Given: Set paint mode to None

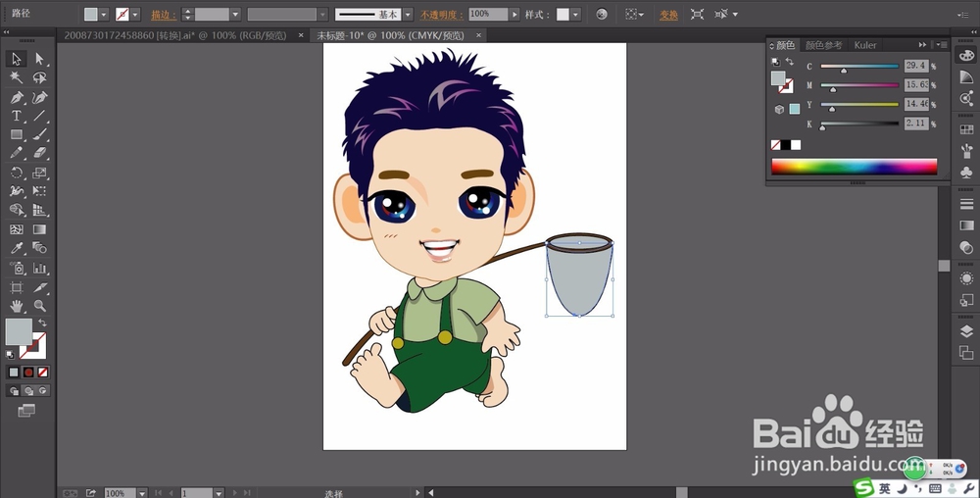Looking at the screenshot, I should click(x=42, y=373).
